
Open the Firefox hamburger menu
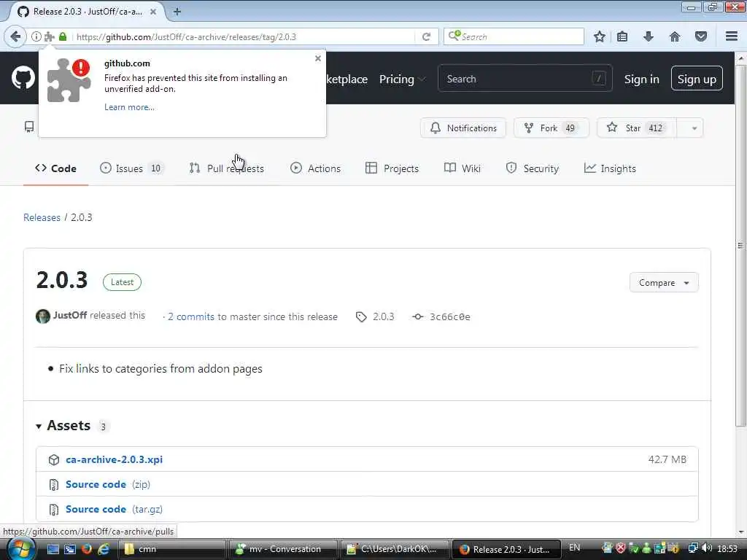[x=732, y=36]
